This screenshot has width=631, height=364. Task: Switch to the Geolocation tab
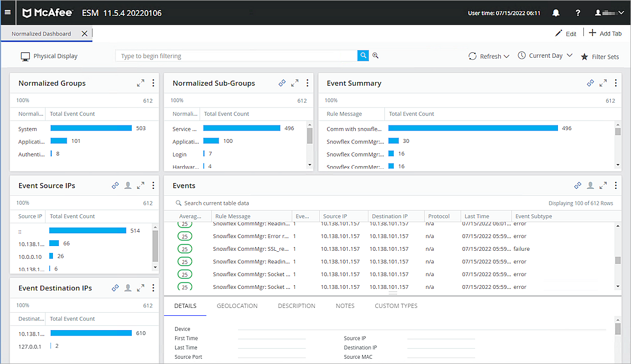pyautogui.click(x=237, y=306)
